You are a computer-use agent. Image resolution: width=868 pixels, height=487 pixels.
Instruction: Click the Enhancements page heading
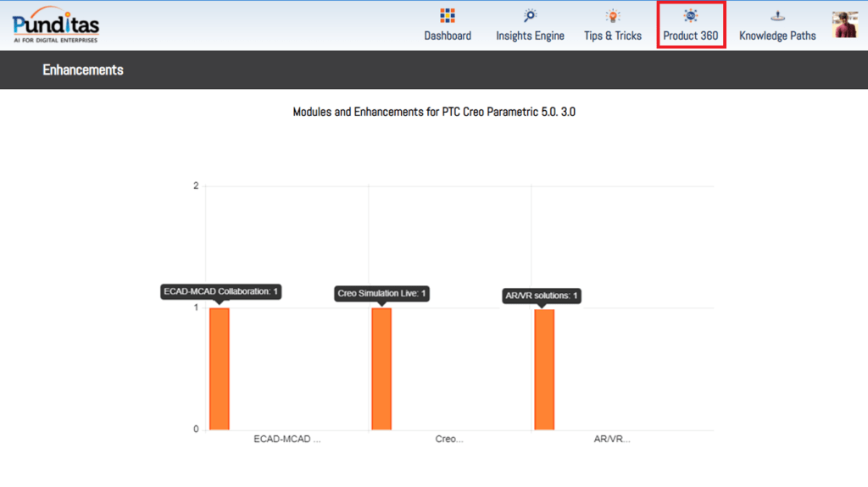[x=83, y=70]
